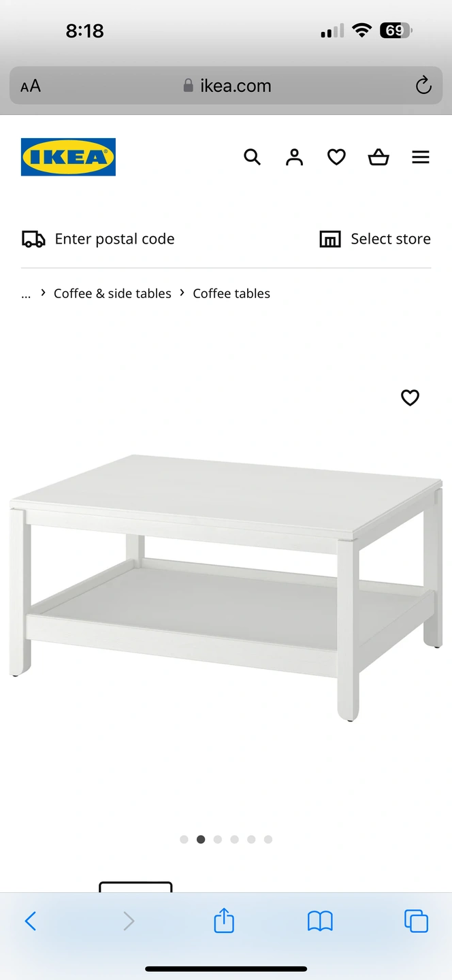The width and height of the screenshot is (452, 980).
Task: Open Safari bookmarks book icon
Action: coord(320,921)
